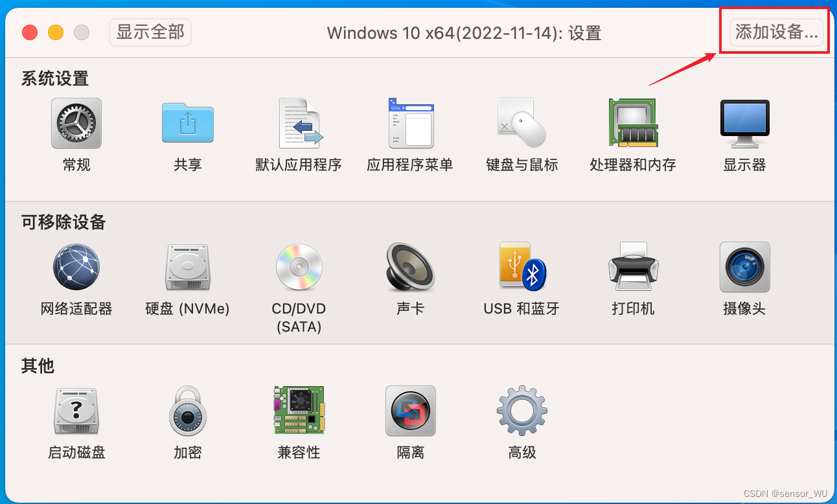Viewport: 837px width, 504px height.
Task: Click the 可移除设备 section heading
Action: [63, 223]
